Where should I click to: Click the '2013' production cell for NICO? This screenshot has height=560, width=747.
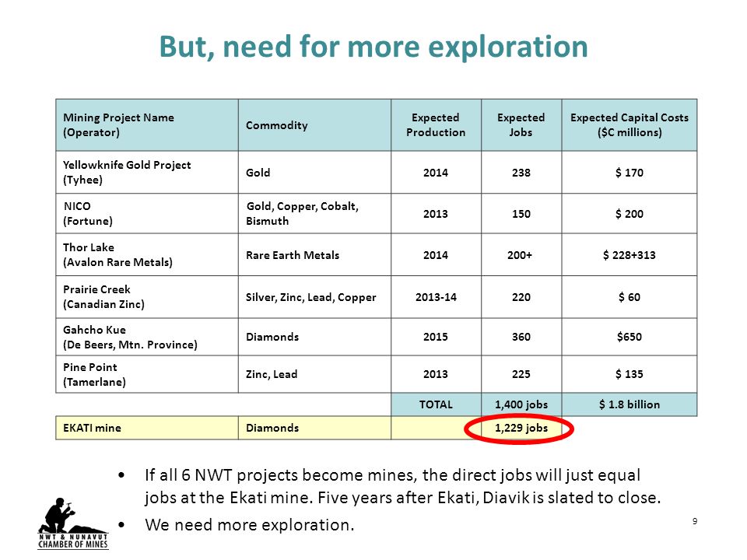coord(436,213)
